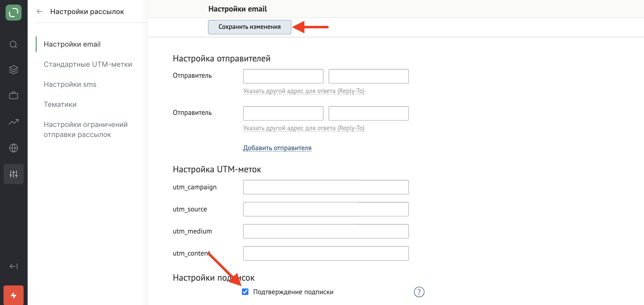Click the utm_source input field

pos(326,209)
